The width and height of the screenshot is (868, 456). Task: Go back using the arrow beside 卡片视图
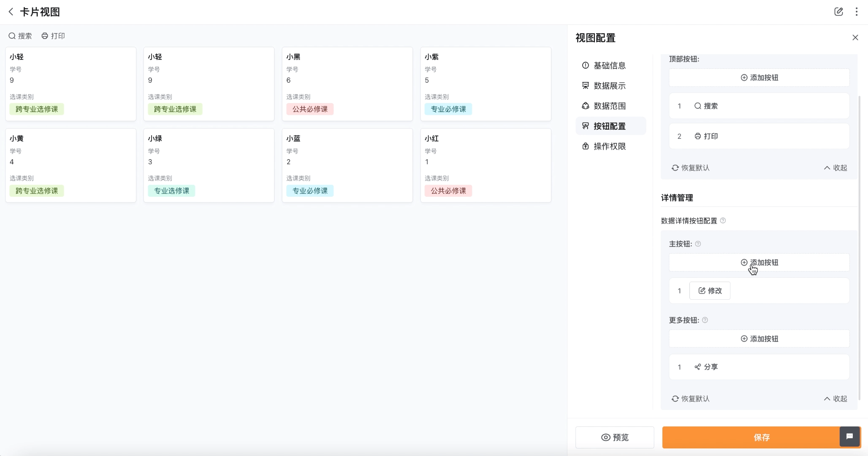coord(11,12)
